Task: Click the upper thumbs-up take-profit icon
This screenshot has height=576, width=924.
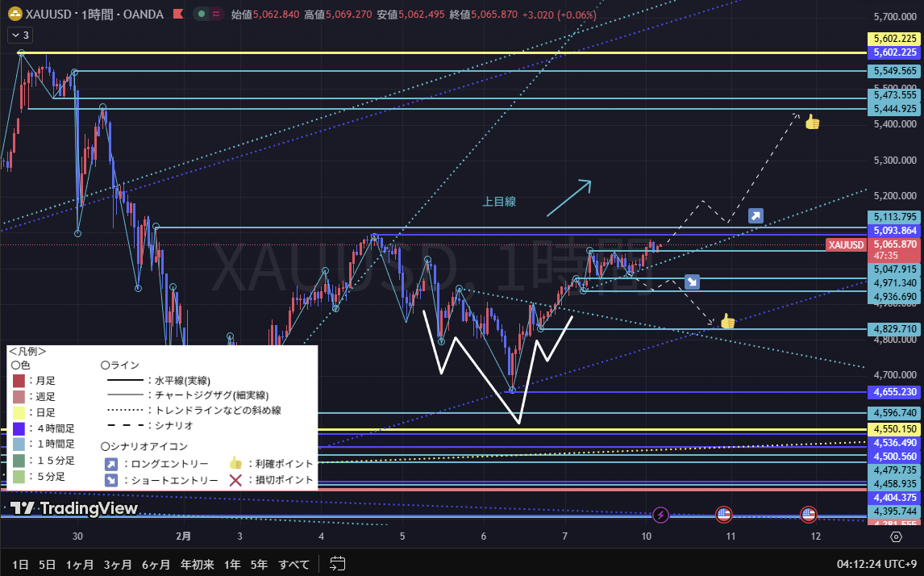Action: pyautogui.click(x=812, y=123)
